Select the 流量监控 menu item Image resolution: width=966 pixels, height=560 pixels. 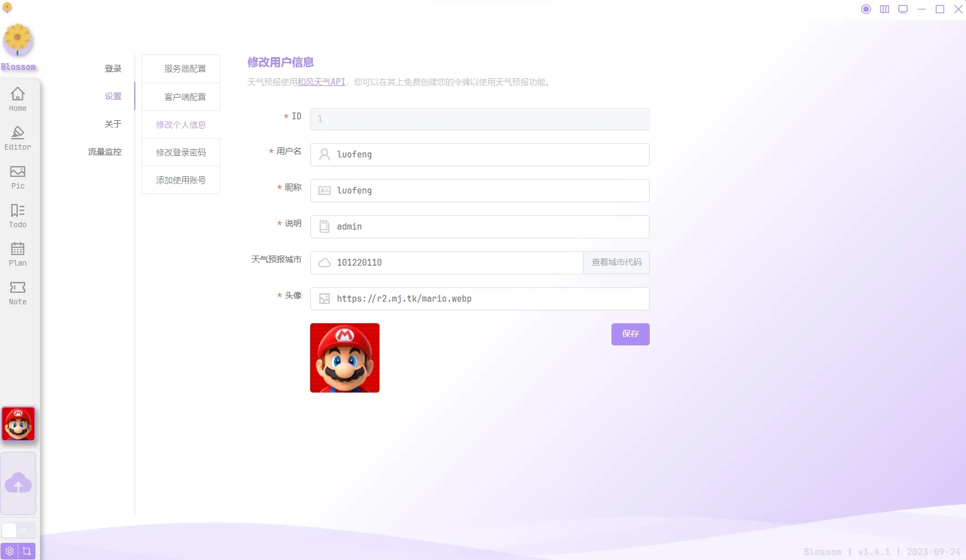[105, 152]
